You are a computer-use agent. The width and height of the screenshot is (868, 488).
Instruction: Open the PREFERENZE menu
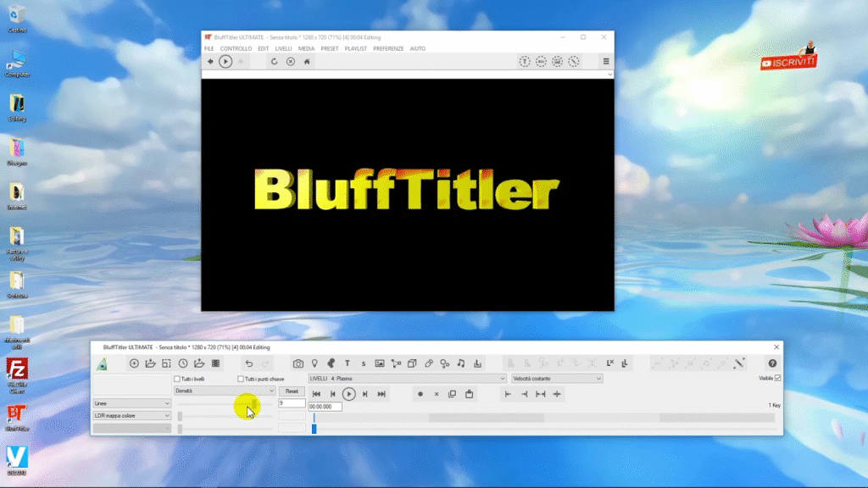pos(388,48)
